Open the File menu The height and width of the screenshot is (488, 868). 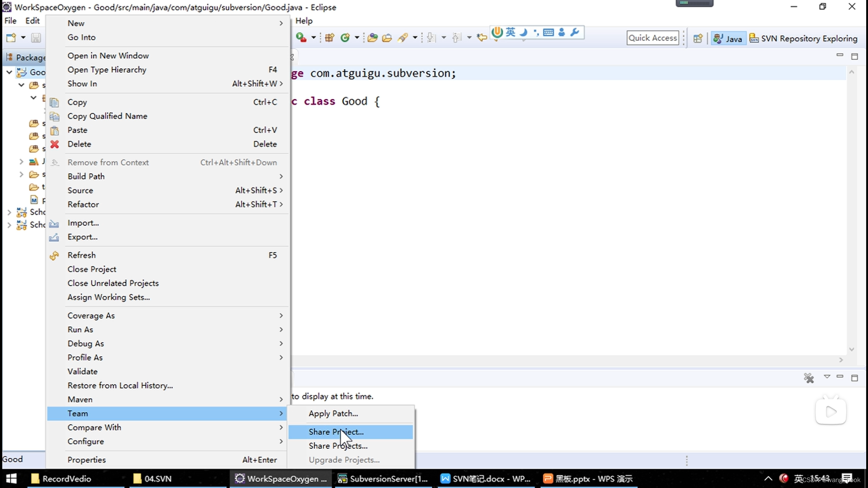tap(10, 21)
